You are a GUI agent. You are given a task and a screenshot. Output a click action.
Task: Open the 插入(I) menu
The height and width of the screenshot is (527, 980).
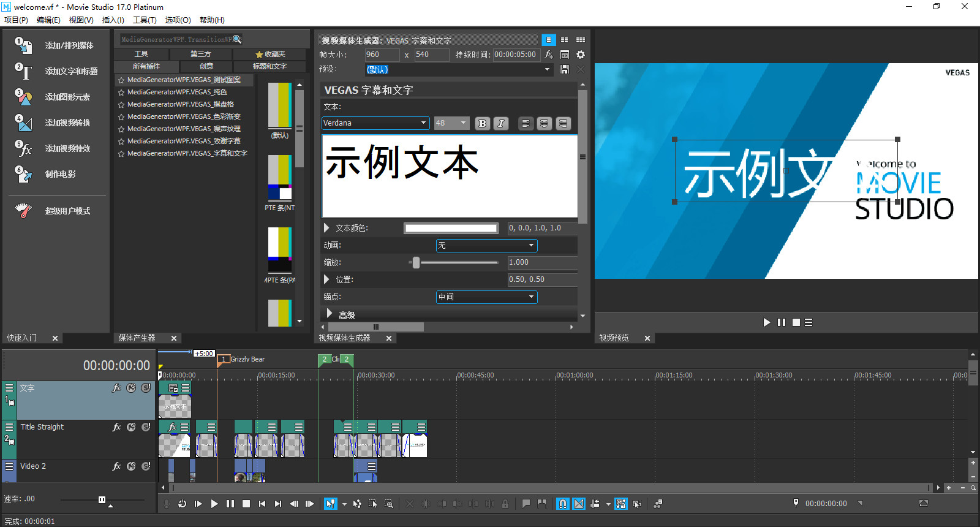(x=113, y=20)
